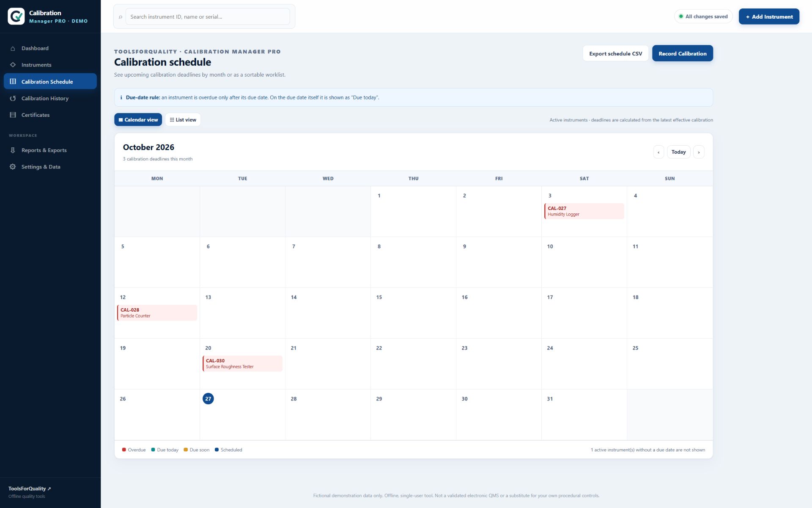This screenshot has height=508, width=812.
Task: Select highlighted day 27 in calendar
Action: coord(208,399)
